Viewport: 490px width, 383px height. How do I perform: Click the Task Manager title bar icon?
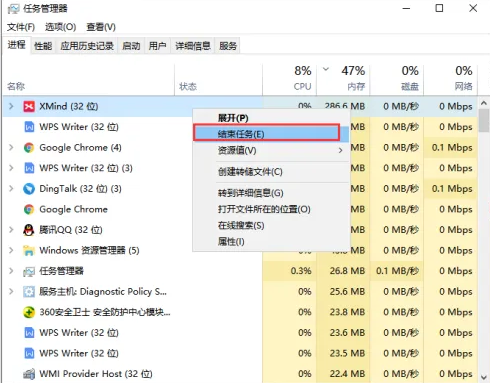14,9
